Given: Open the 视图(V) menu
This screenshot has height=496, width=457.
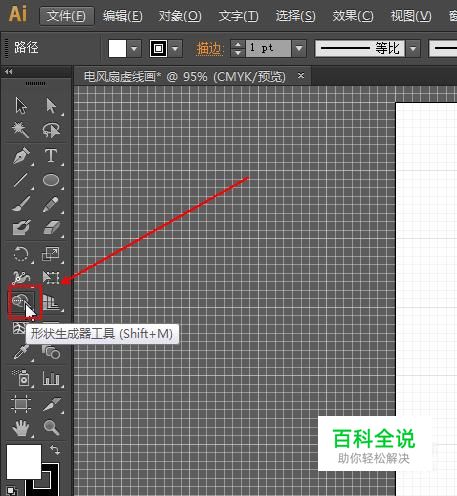Looking at the screenshot, I should (x=411, y=16).
